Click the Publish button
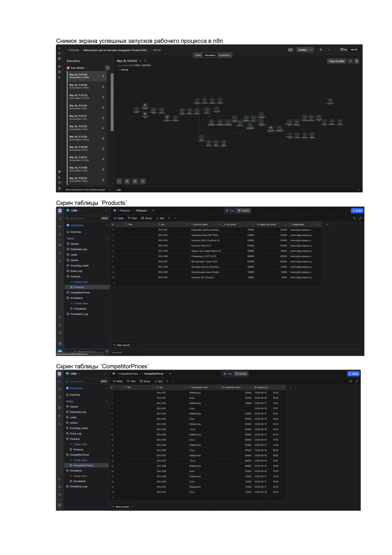The width and height of the screenshot is (392, 555). (x=302, y=50)
